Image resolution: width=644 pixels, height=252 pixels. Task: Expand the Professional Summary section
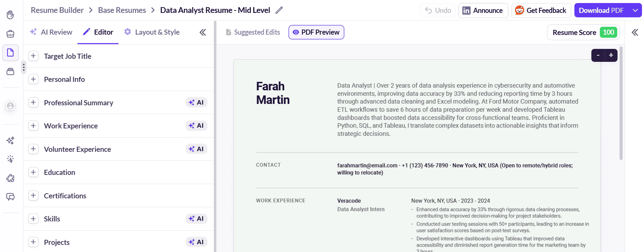point(33,102)
